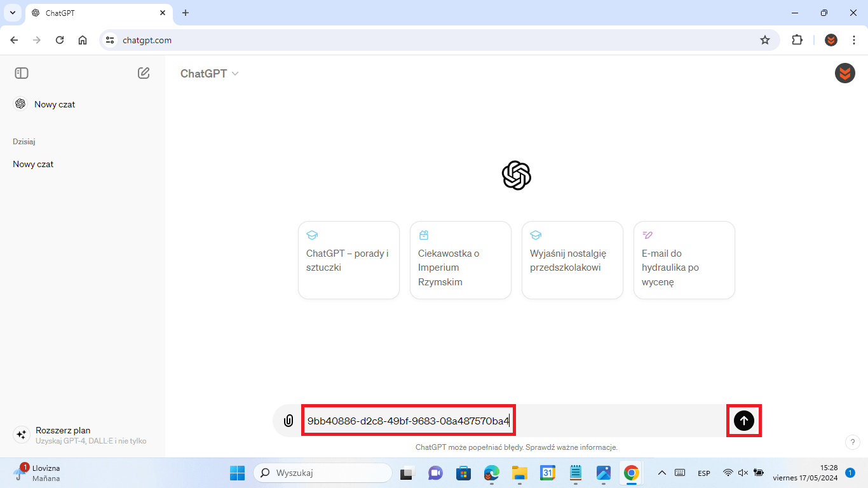The height and width of the screenshot is (488, 868).
Task: Open the help question mark button
Action: (x=853, y=442)
